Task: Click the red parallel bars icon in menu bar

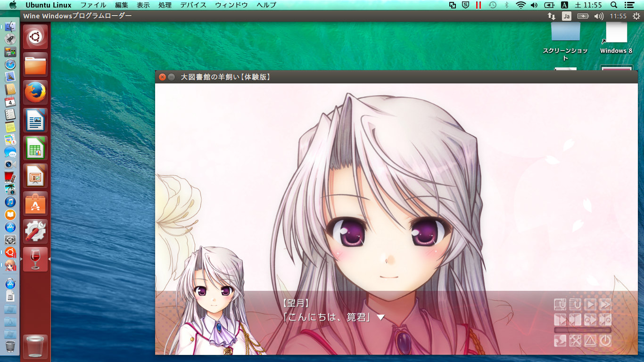Action: click(x=479, y=5)
